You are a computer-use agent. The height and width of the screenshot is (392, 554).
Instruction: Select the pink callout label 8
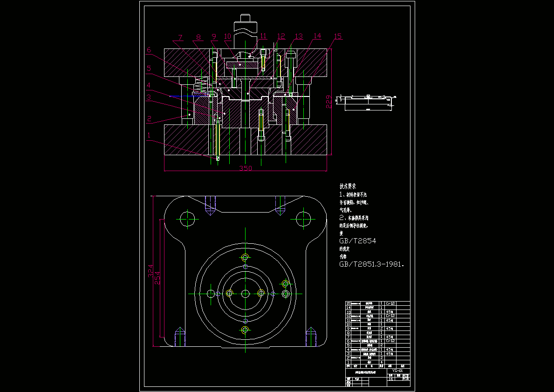[x=198, y=37]
